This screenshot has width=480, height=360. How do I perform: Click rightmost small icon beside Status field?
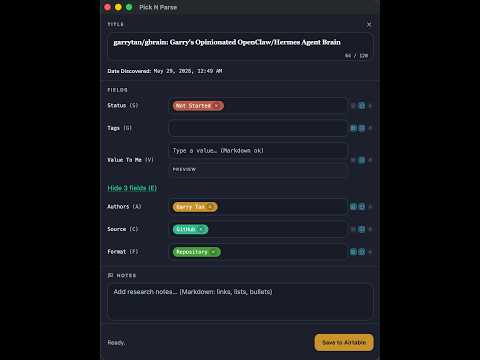tap(370, 106)
